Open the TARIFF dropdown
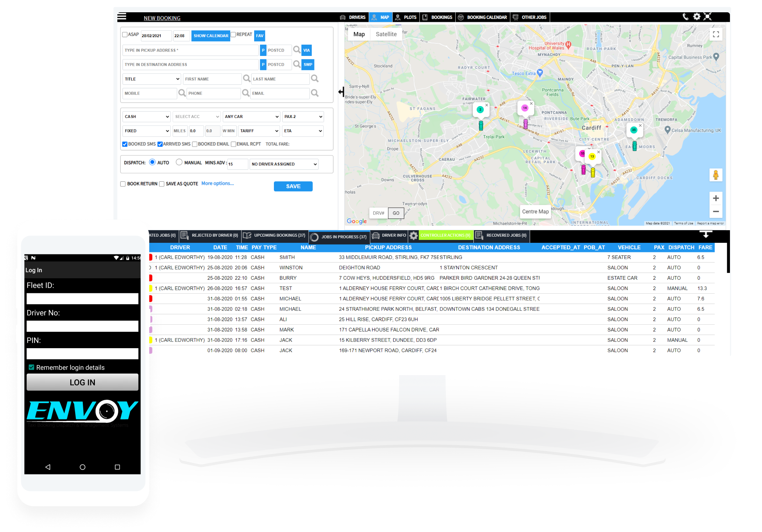Image resolution: width=762 pixels, height=532 pixels. pyautogui.click(x=259, y=131)
